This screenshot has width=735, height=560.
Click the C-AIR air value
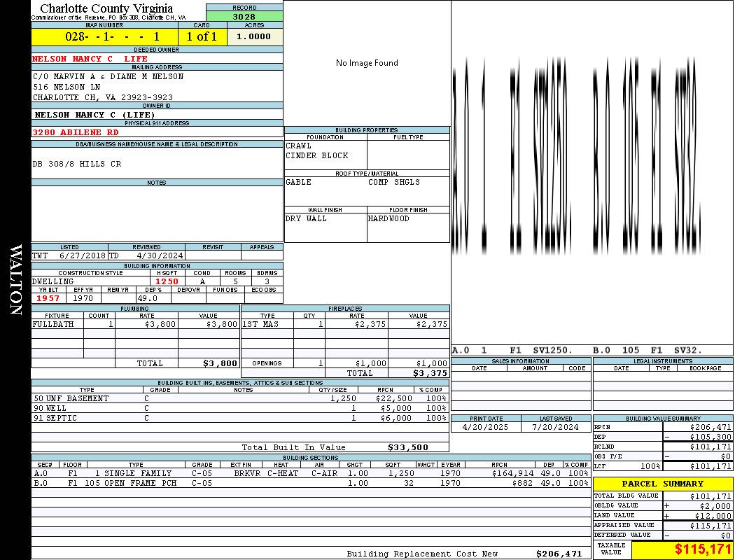click(x=324, y=474)
